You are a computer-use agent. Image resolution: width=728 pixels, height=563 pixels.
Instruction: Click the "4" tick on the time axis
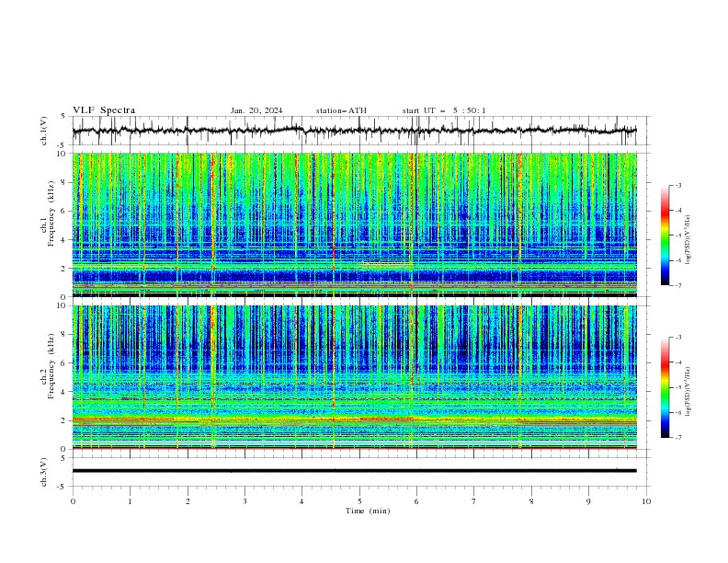click(x=301, y=501)
